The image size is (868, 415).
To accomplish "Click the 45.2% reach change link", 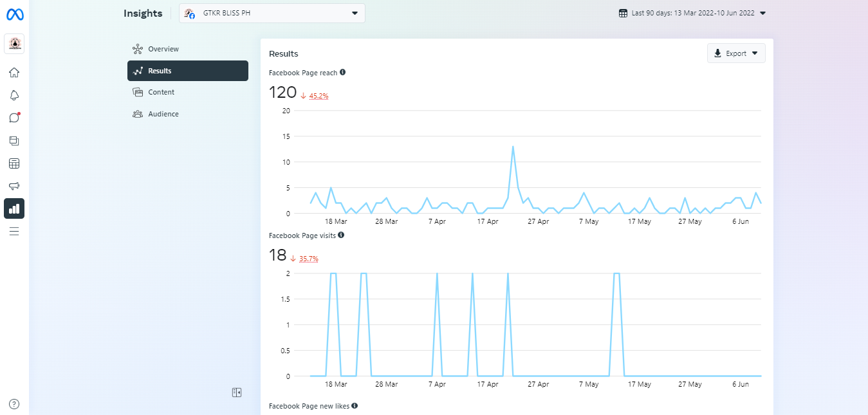I will [x=319, y=97].
